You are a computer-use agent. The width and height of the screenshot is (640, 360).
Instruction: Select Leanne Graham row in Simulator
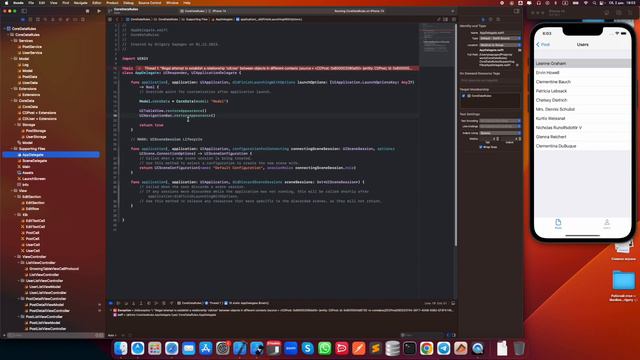(582, 63)
